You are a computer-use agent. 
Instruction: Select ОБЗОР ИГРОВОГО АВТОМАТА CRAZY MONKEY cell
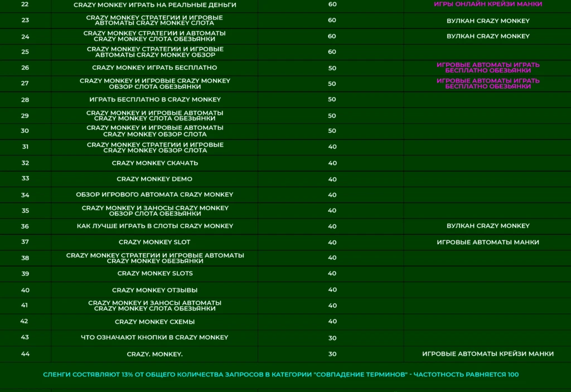[154, 195]
